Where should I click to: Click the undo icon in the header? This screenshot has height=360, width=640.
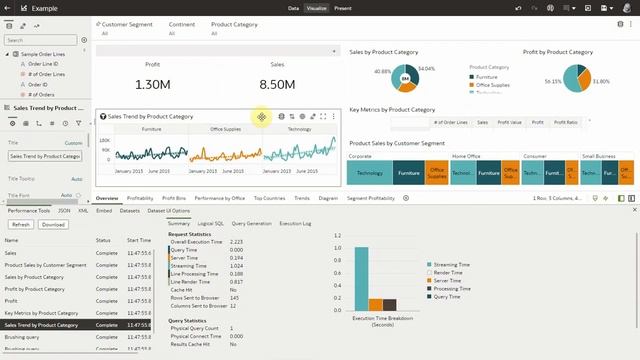coord(518,8)
